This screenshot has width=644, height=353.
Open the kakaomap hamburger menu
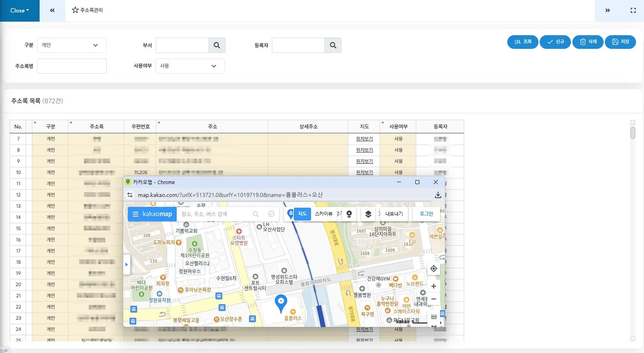[x=135, y=214]
